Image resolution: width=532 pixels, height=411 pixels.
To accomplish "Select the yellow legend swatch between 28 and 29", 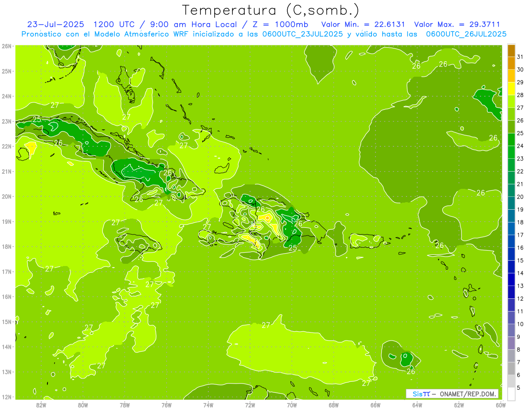I will click(x=511, y=89).
